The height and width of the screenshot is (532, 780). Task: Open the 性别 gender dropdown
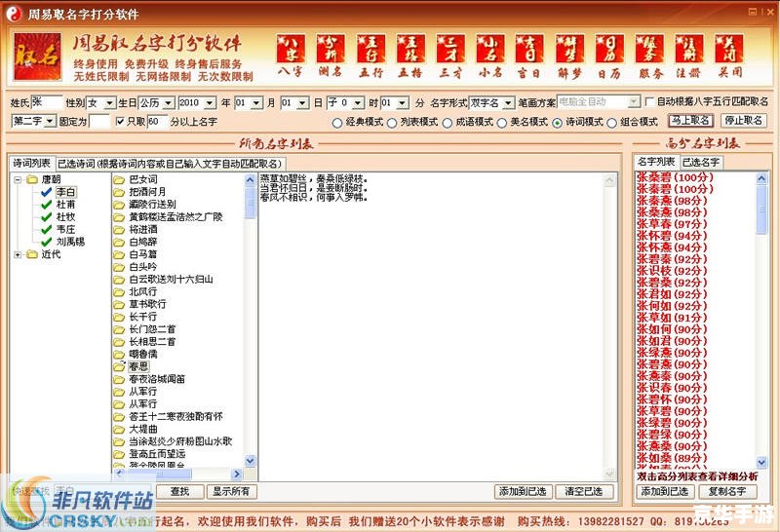point(109,103)
